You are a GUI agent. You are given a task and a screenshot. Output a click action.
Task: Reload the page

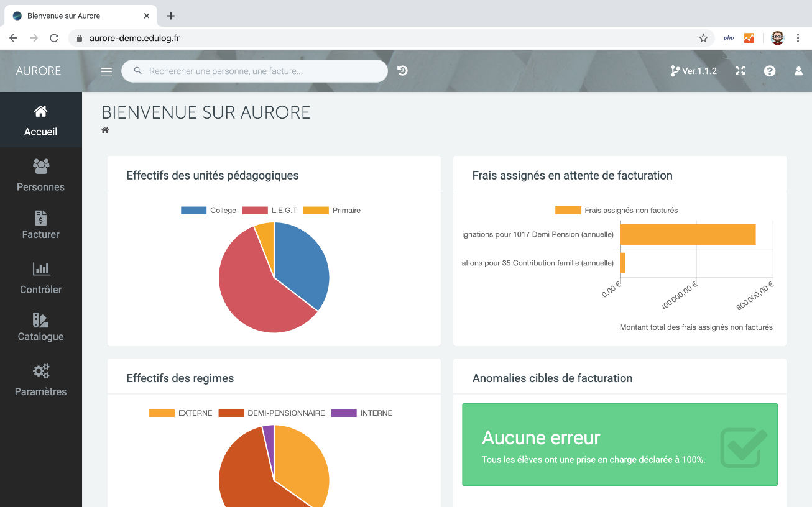pos(54,38)
